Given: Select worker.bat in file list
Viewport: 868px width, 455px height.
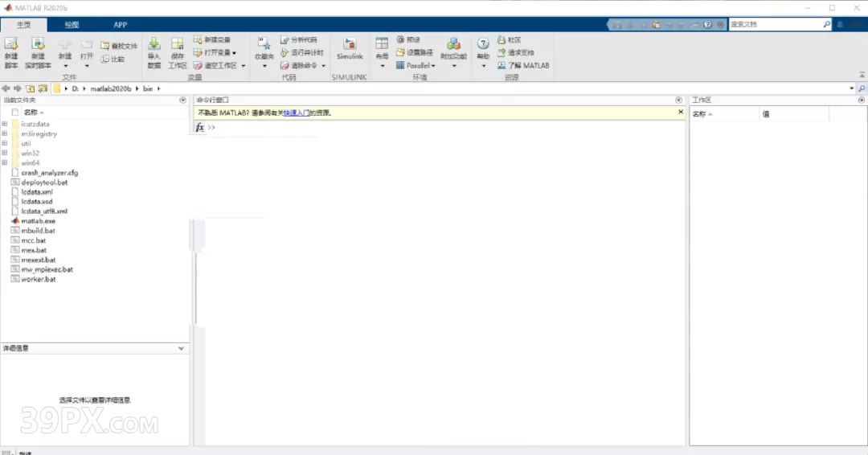Looking at the screenshot, I should pos(39,279).
